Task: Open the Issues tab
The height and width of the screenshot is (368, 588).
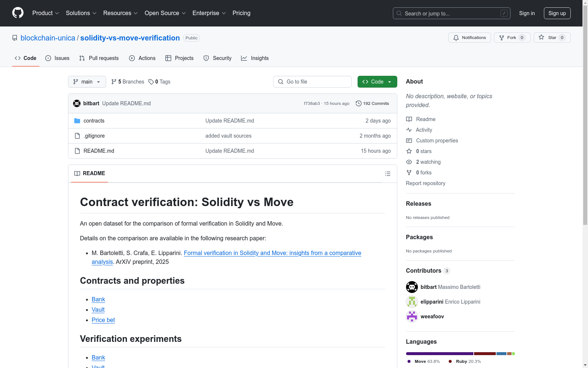Action: [x=57, y=58]
